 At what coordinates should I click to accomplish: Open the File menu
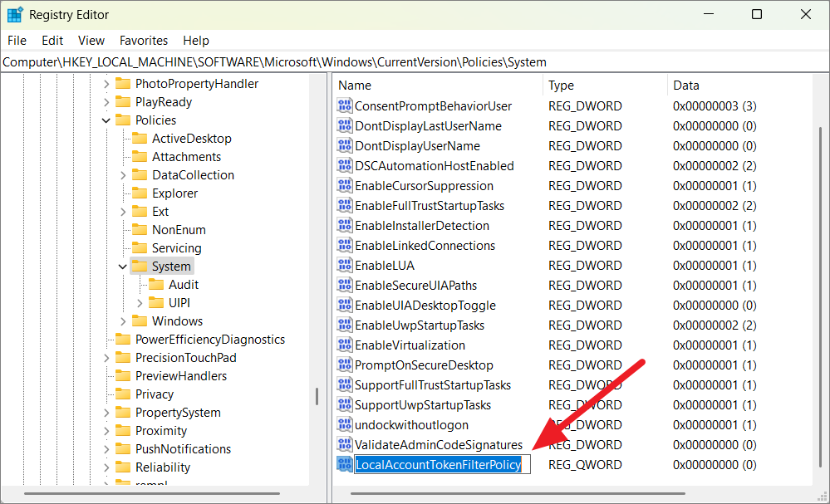(x=17, y=41)
